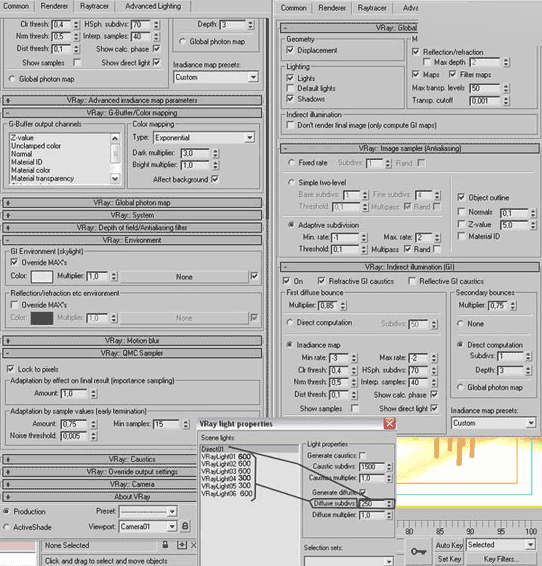Toggle the Refractive GI caustics checkbox
This screenshot has height=566, width=542.
[321, 281]
